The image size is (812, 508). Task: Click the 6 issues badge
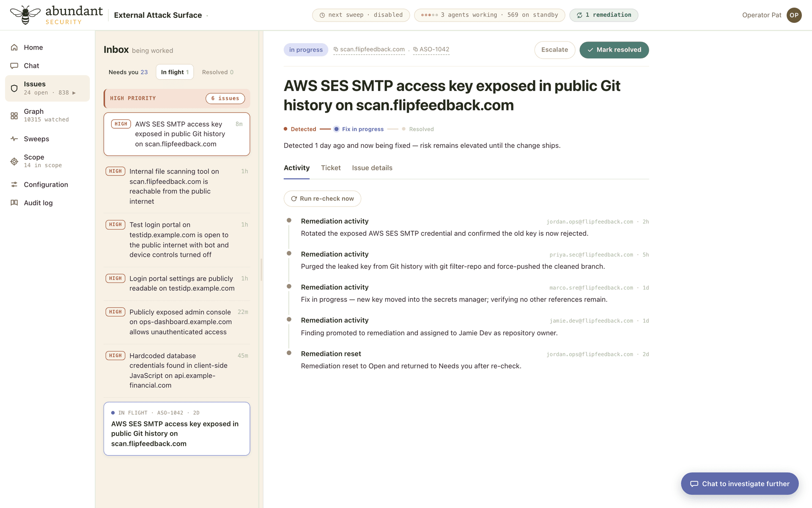(x=225, y=98)
